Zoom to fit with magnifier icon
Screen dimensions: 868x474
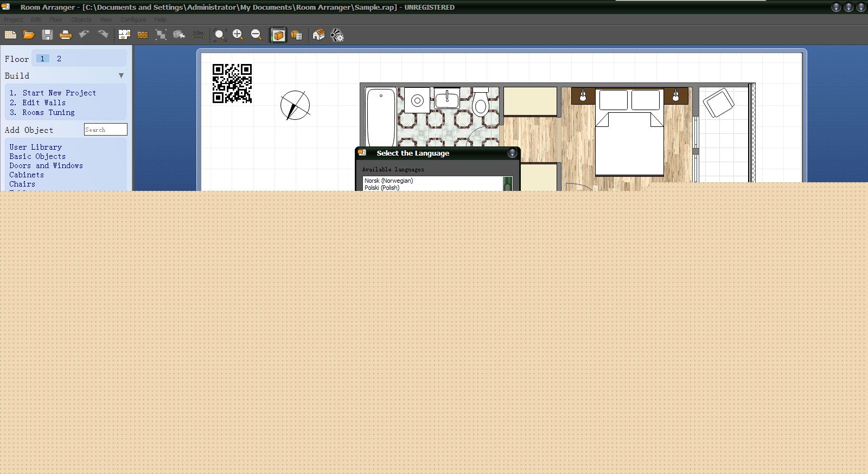220,35
